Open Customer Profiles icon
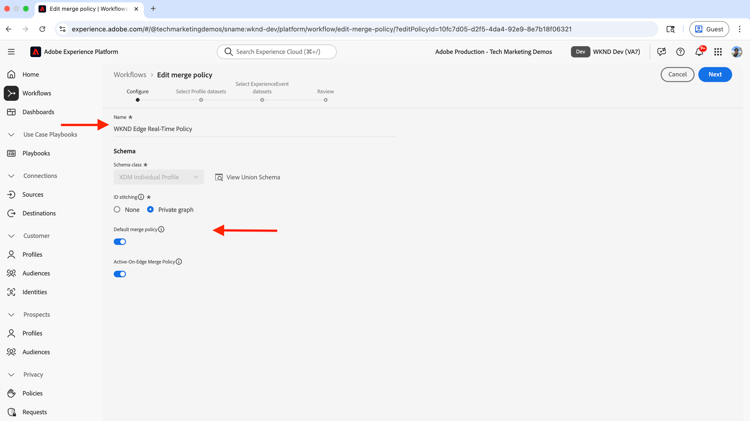Viewport: 750px width, 421px height. [x=11, y=255]
